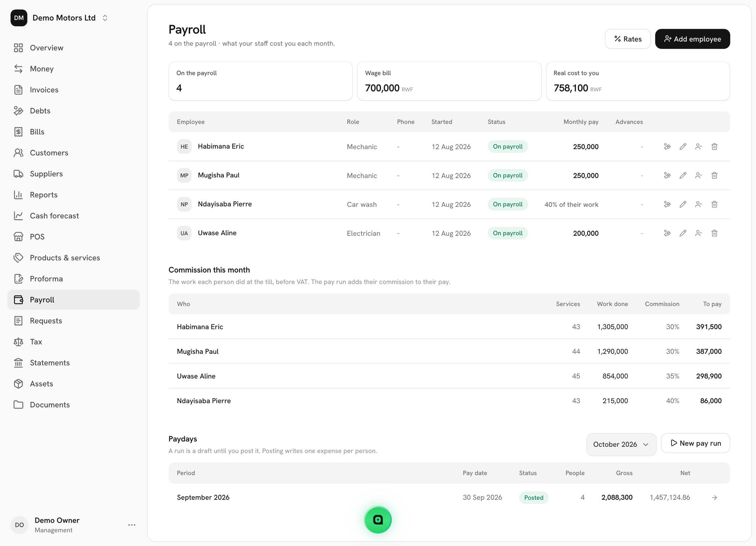Screen dimensions: 756x546
Task: Open Requests page
Action: point(73,321)
